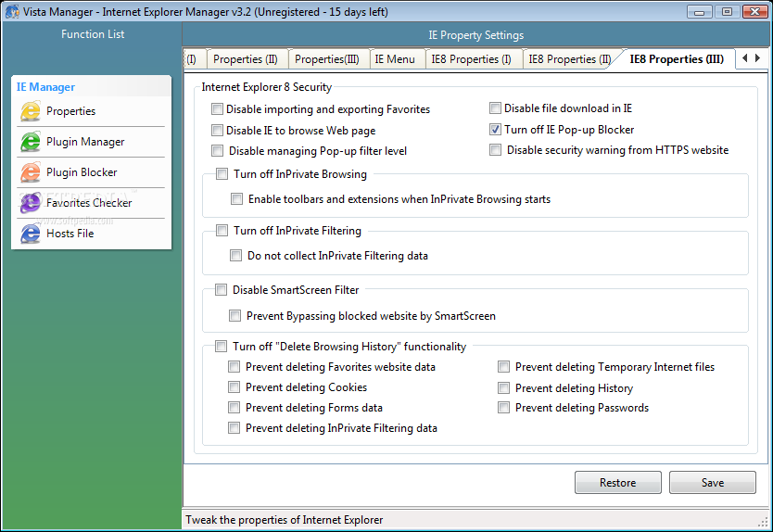
Task: Select the IE8 Properties (III) tab
Action: (x=677, y=59)
